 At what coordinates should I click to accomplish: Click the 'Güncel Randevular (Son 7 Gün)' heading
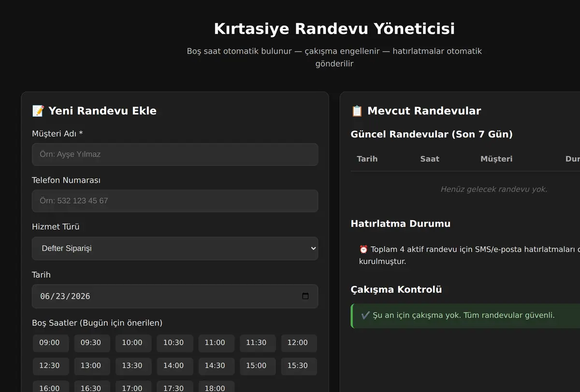tap(432, 134)
